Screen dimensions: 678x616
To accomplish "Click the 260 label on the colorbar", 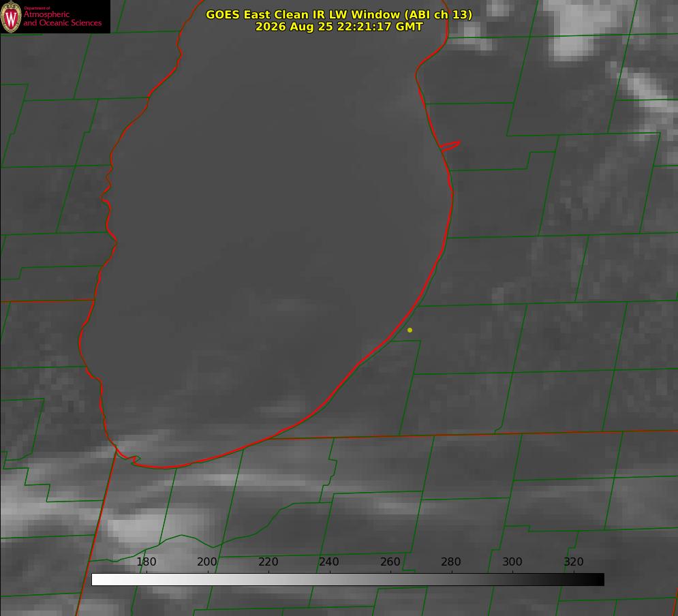I will (390, 561).
